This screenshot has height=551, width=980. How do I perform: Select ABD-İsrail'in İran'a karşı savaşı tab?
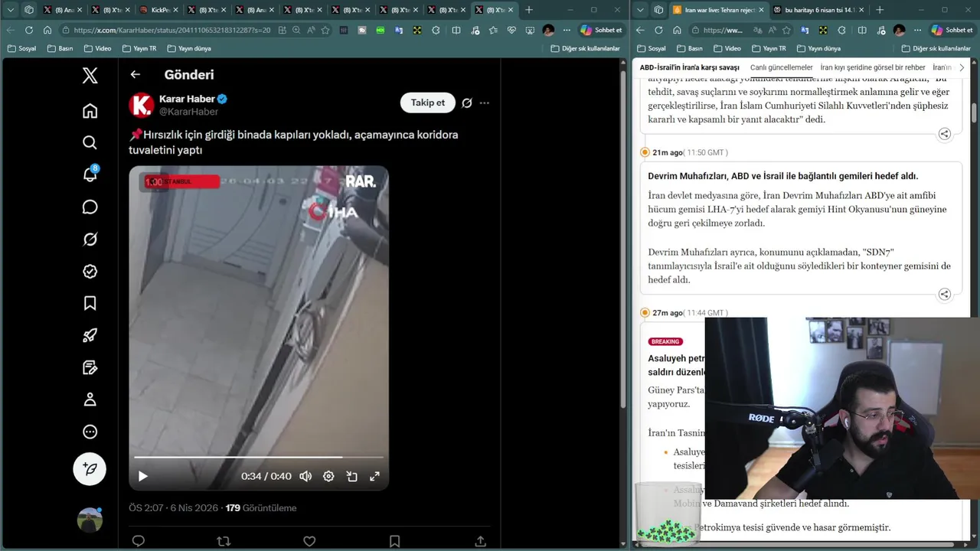tap(690, 67)
